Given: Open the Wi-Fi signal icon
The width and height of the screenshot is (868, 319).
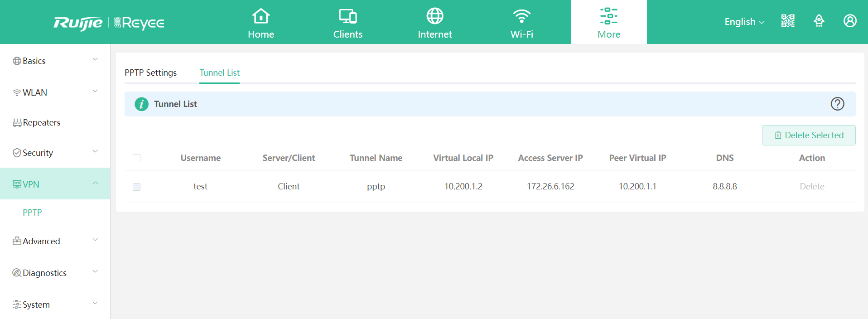Looking at the screenshot, I should tap(521, 16).
